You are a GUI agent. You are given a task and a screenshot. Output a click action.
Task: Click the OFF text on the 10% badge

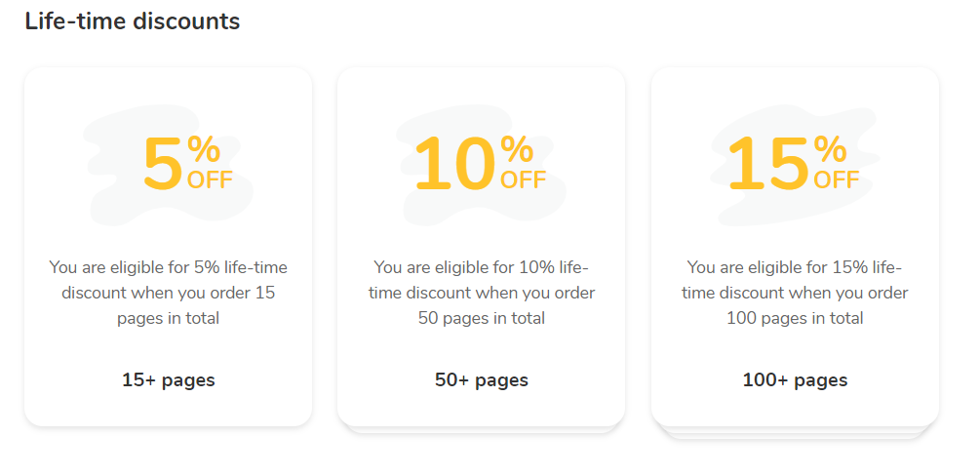pos(523,180)
